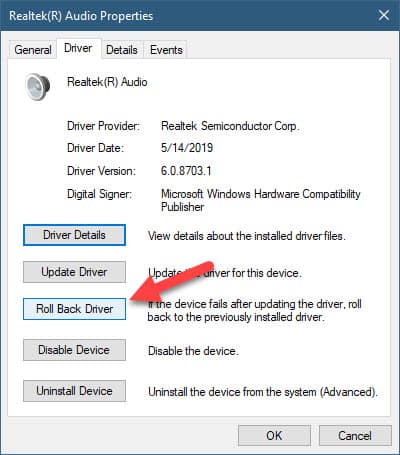Confirm the dialog with OK
Viewport: 400px width, 455px height.
274,435
